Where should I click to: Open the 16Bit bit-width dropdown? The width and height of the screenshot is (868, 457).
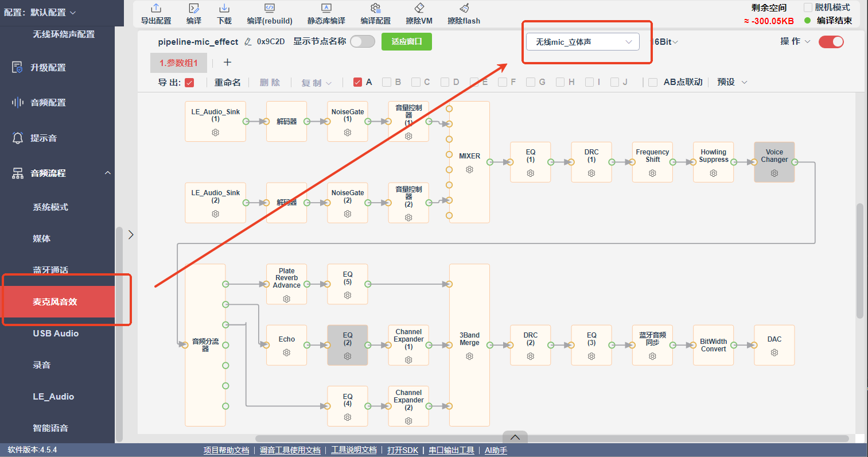click(664, 42)
